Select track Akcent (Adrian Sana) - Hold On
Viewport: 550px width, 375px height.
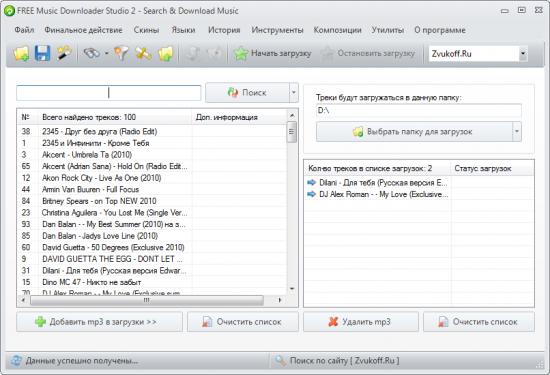coord(152,166)
